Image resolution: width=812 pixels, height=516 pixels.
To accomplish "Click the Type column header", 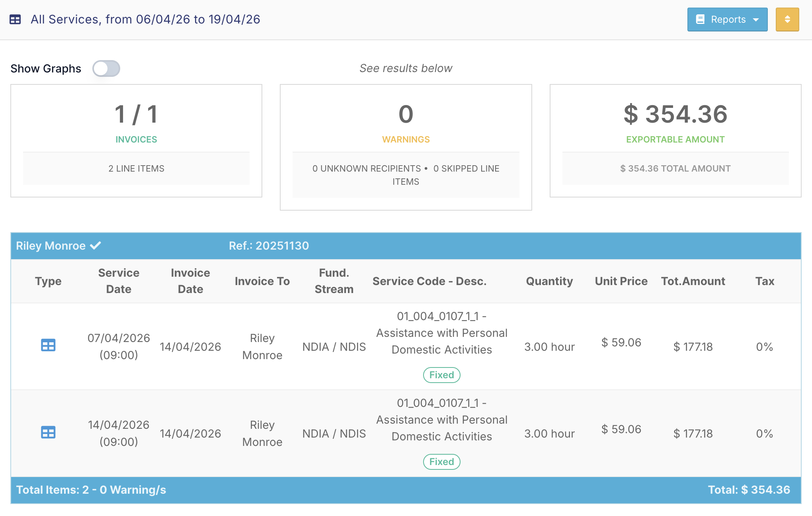I will coord(48,281).
